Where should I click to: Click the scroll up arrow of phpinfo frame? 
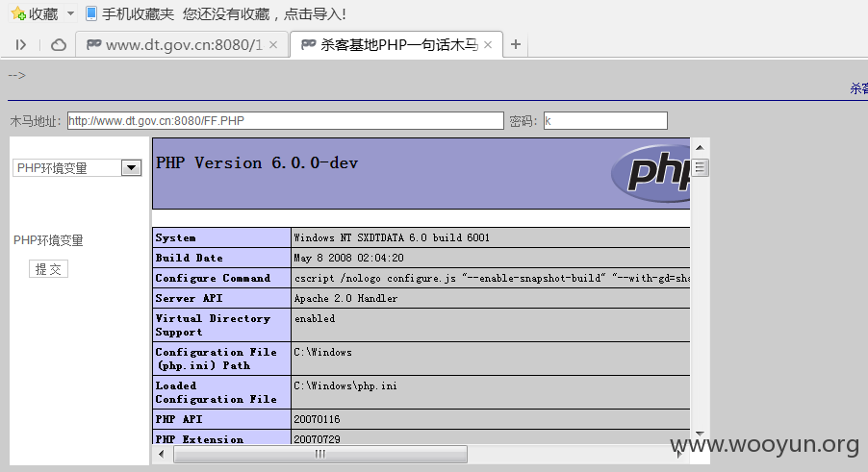700,147
